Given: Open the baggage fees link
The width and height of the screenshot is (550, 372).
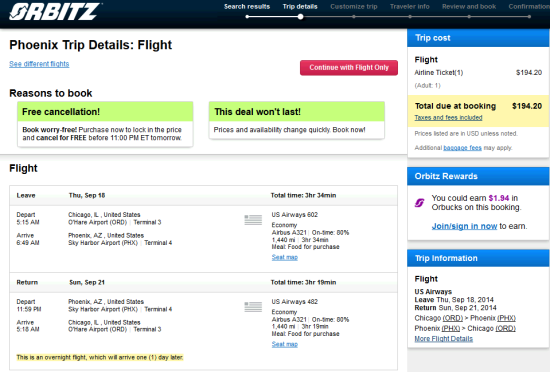Looking at the screenshot, I should tap(462, 148).
